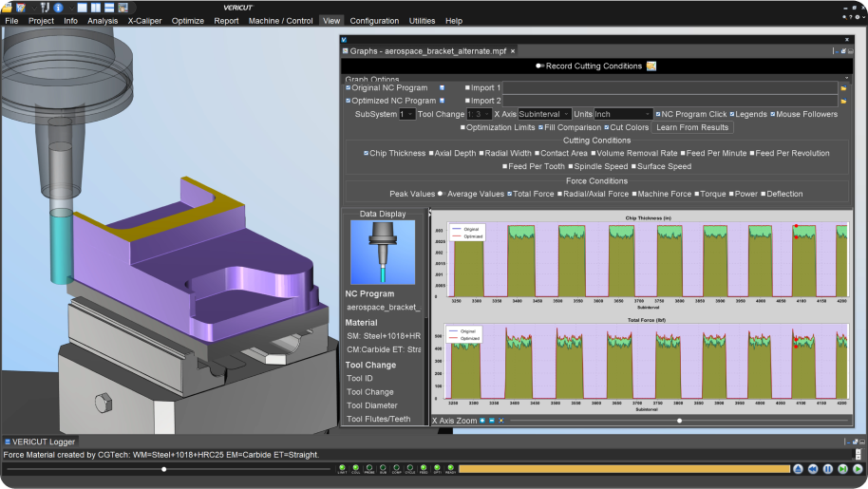The width and height of the screenshot is (868, 489).
Task: Click the Reset Model button
Action: pyautogui.click(x=798, y=469)
